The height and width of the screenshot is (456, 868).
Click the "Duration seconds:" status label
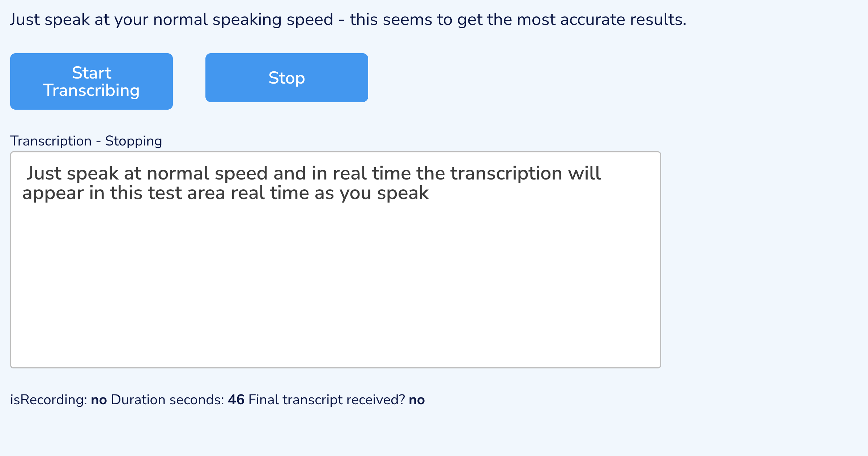[x=167, y=400]
